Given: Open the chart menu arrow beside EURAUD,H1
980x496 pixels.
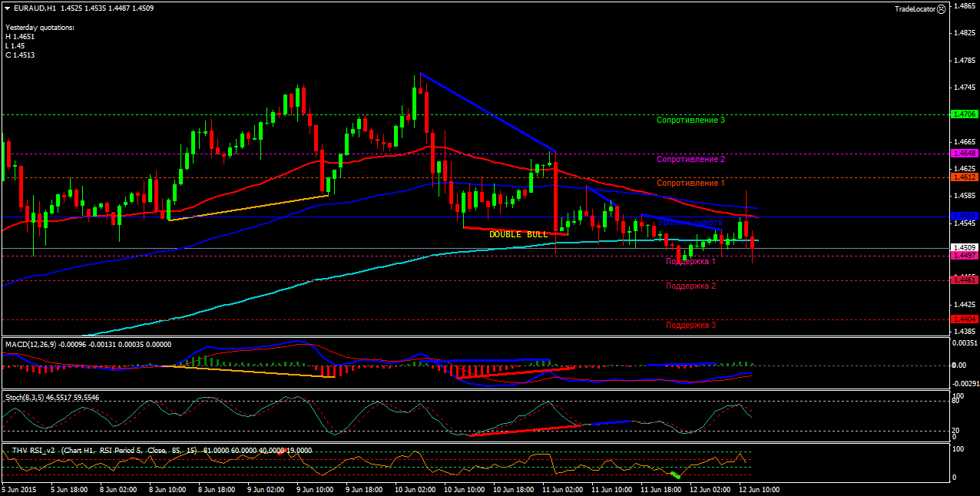Looking at the screenshot, I should pos(8,8).
